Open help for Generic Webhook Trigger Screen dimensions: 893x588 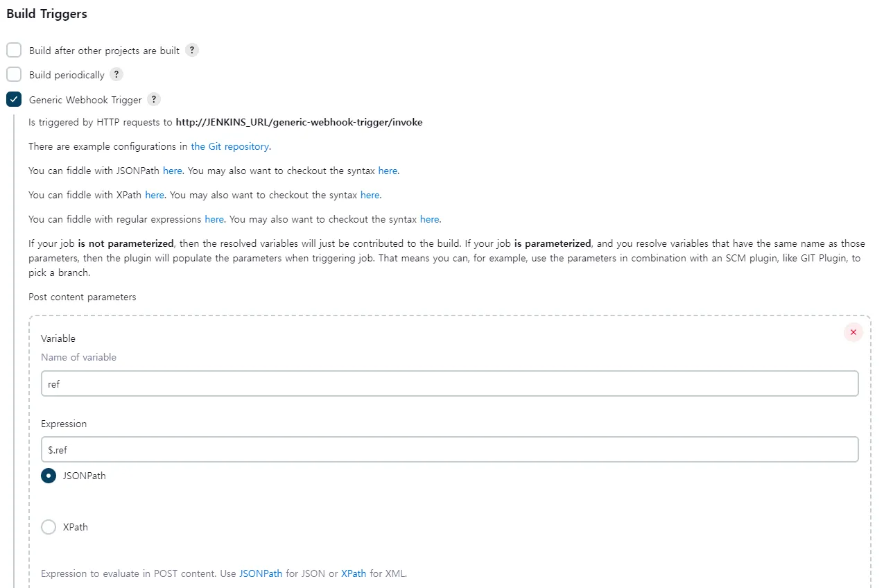click(153, 99)
